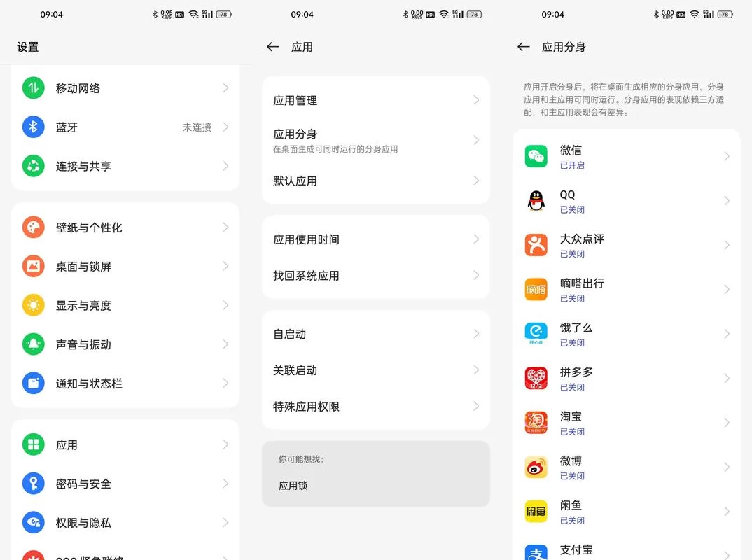Tap the 微博 app icon
Image resolution: width=752 pixels, height=560 pixels.
coord(536,467)
